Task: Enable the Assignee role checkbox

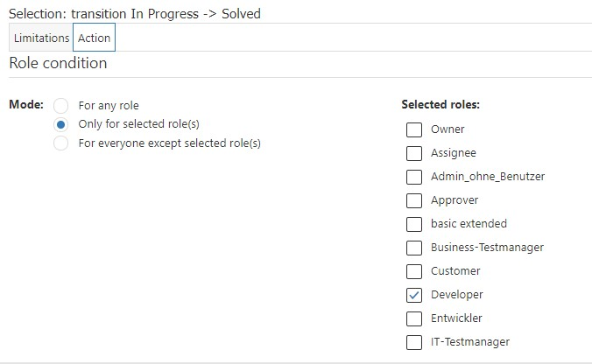Action: (x=414, y=153)
